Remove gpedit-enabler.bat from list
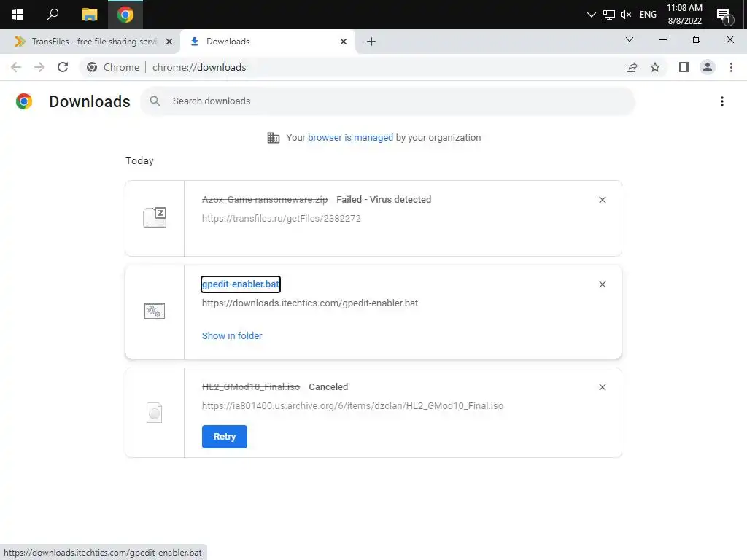Image resolution: width=747 pixels, height=560 pixels. pyautogui.click(x=602, y=284)
